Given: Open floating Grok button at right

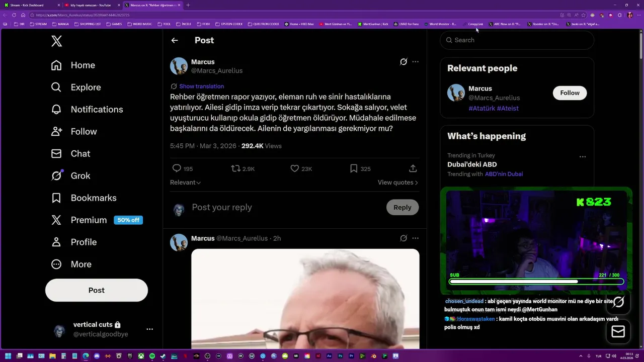Looking at the screenshot, I should (x=618, y=302).
